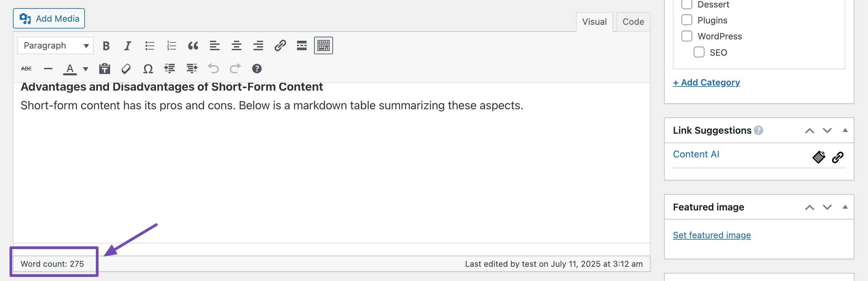The height and width of the screenshot is (281, 868).
Task: Click the Clear formatting eraser icon
Action: tap(126, 69)
